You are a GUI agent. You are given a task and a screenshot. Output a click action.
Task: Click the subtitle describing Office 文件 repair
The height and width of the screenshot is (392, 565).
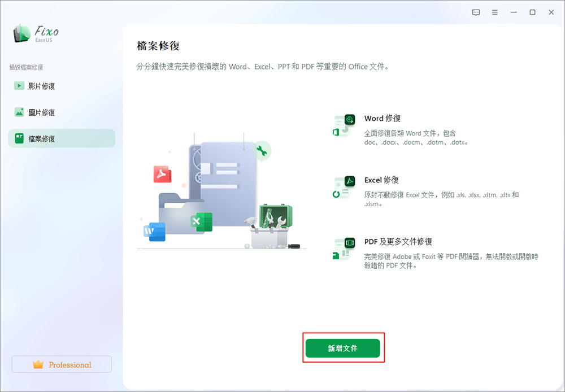pyautogui.click(x=263, y=67)
